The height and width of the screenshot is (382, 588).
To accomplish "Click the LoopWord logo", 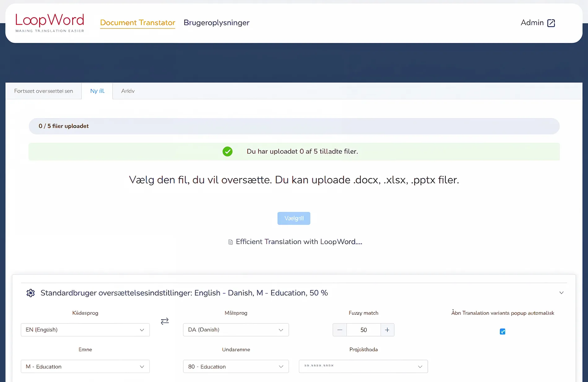I will (x=50, y=23).
